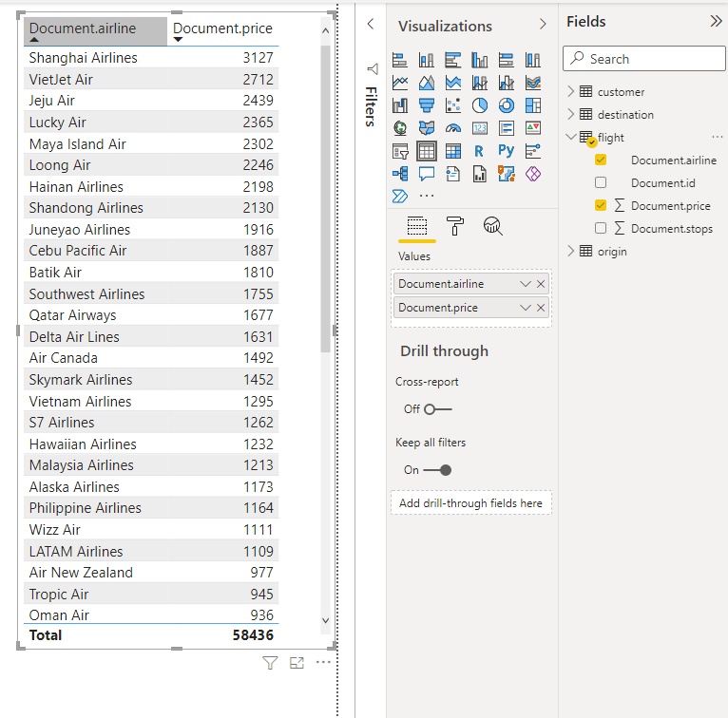
Task: Select the Q&A speech bubble visualization
Action: pos(426,174)
